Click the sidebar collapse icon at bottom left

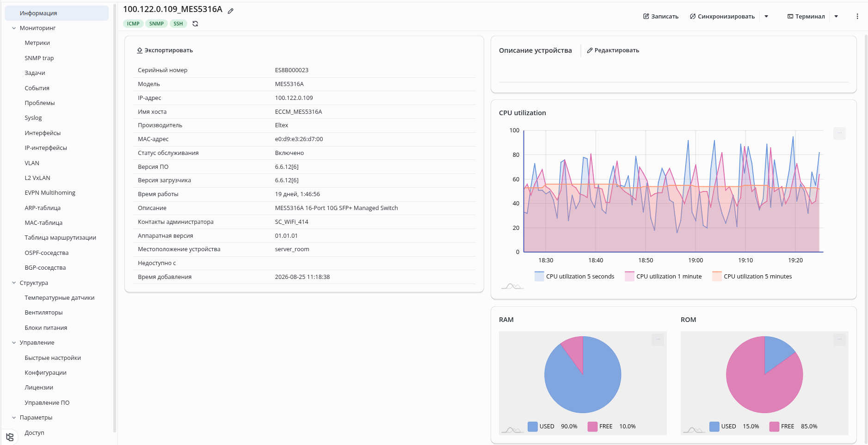click(10, 437)
